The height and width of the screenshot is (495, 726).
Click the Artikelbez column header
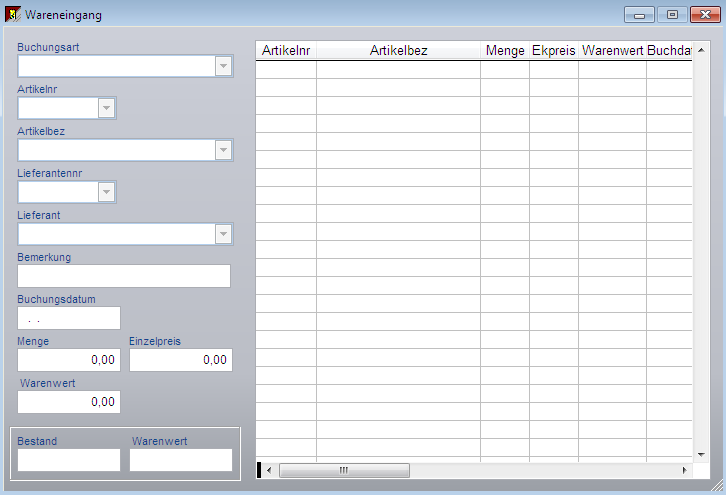click(398, 50)
